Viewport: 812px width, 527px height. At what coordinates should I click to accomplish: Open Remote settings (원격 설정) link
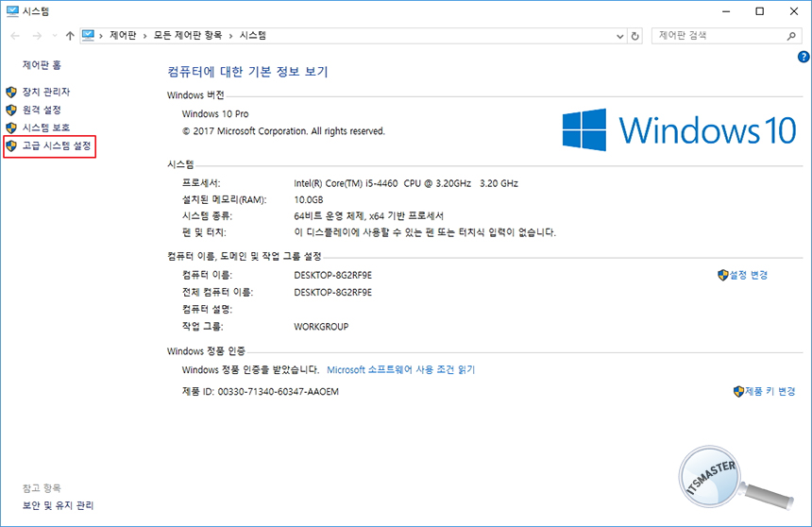pos(42,110)
